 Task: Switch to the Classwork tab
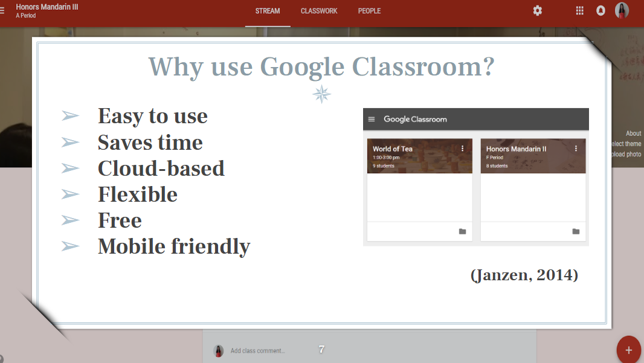[x=319, y=11]
